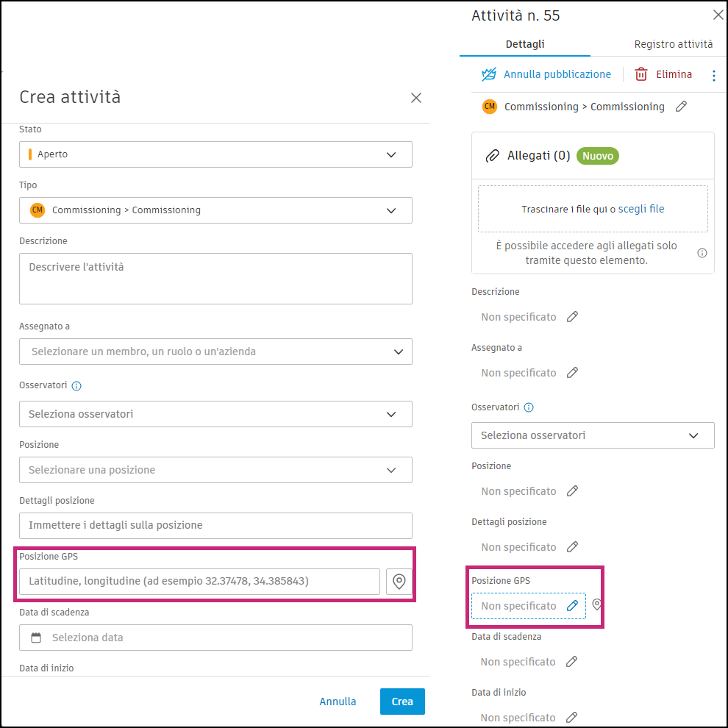Edit Posizione GPS via its pencil icon
The height and width of the screenshot is (728, 728).
[573, 605]
